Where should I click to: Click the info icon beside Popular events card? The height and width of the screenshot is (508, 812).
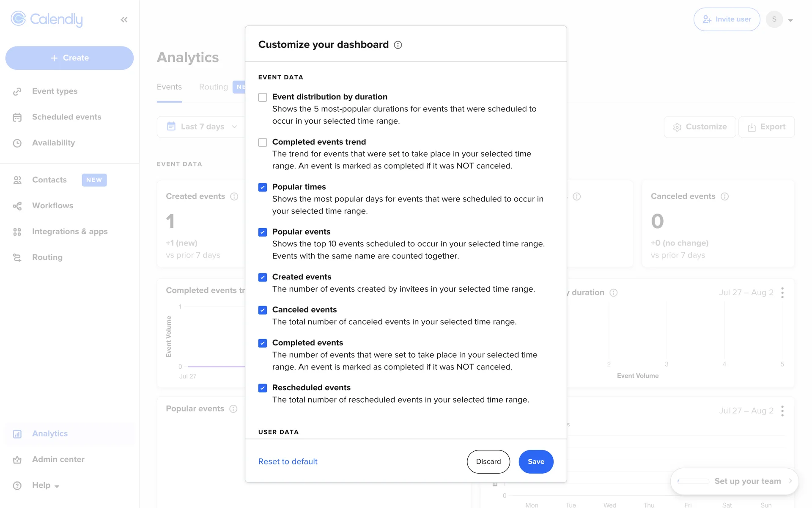tap(233, 409)
